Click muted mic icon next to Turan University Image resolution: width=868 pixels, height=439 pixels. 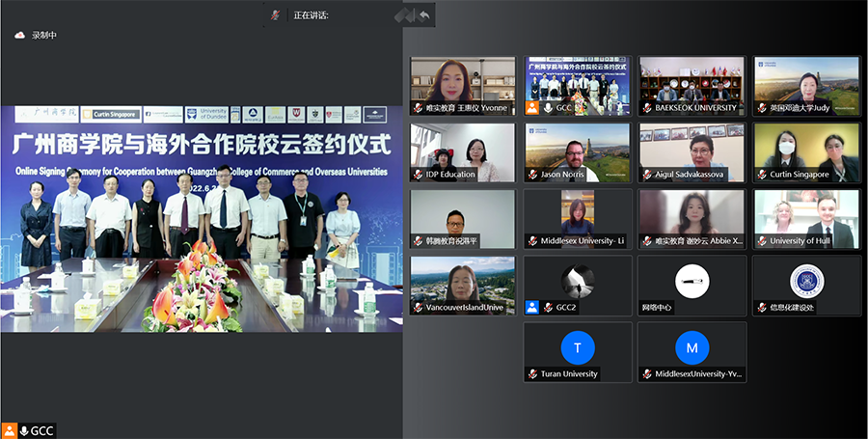(532, 373)
